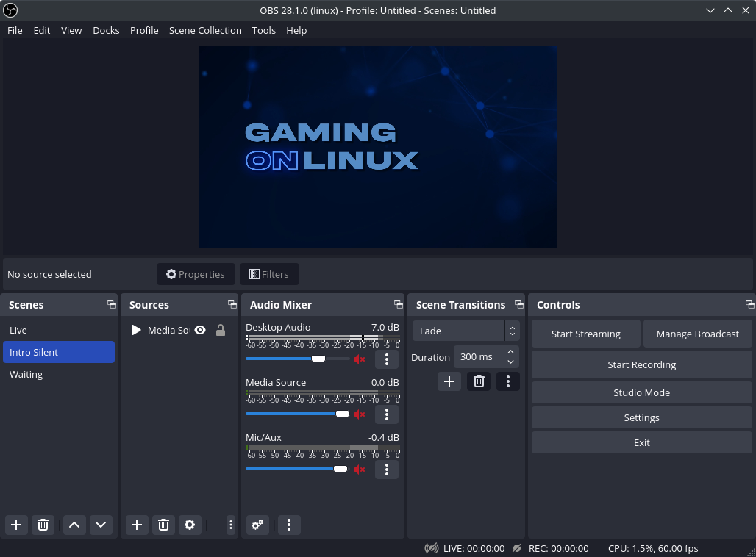Add a new source with plus icon
This screenshot has height=557, width=756.
[137, 525]
